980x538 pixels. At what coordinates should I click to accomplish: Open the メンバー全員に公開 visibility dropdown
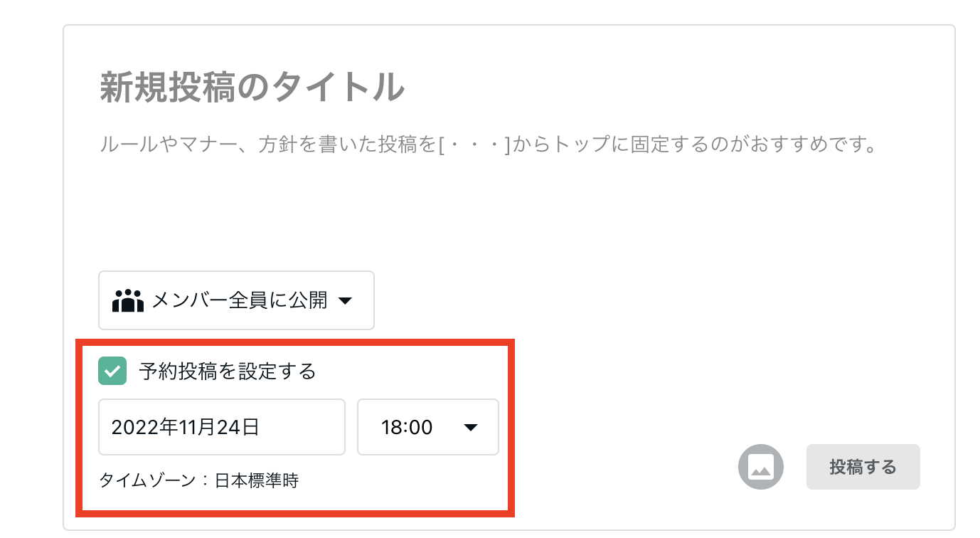tap(236, 300)
